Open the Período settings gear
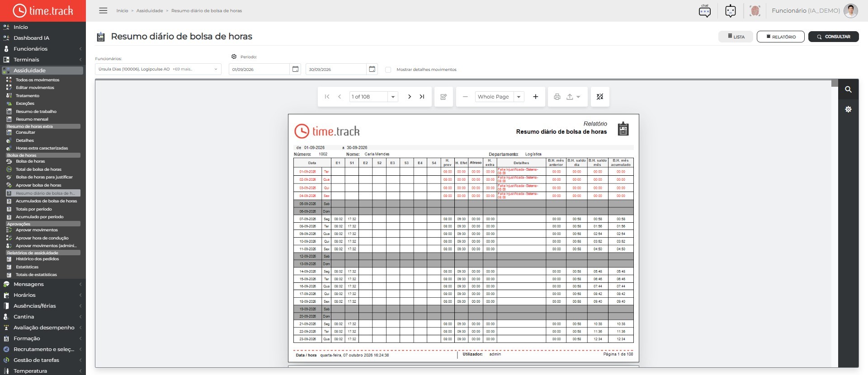This screenshot has height=375, width=868. [234, 57]
